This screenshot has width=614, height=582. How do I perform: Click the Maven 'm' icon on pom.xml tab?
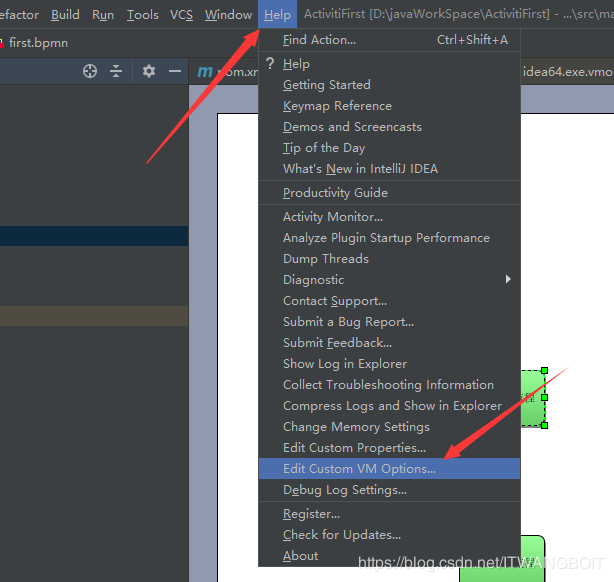click(x=205, y=71)
